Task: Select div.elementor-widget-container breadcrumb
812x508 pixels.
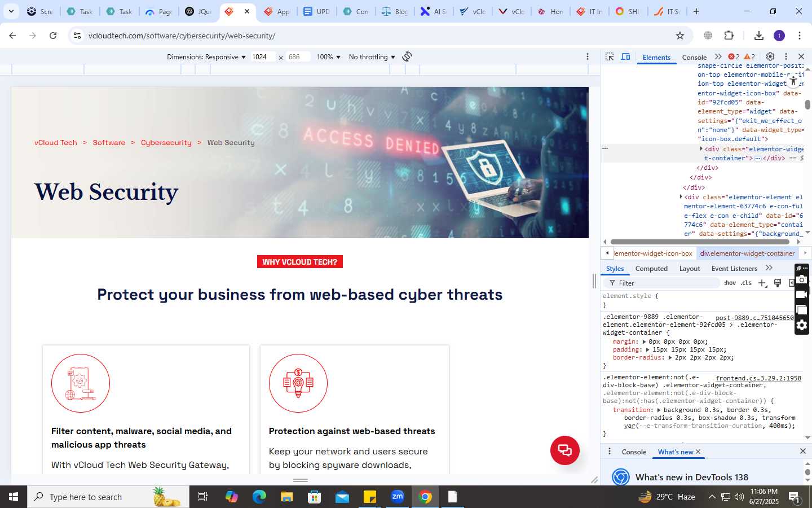Action: 747,253
